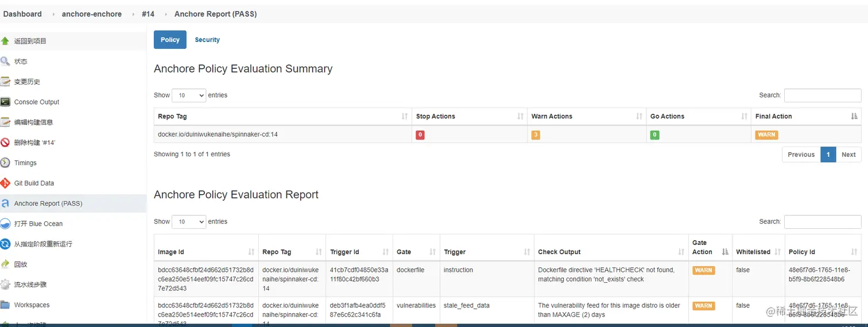Click the Previous pagination button
This screenshot has height=327, width=868.
coord(801,155)
